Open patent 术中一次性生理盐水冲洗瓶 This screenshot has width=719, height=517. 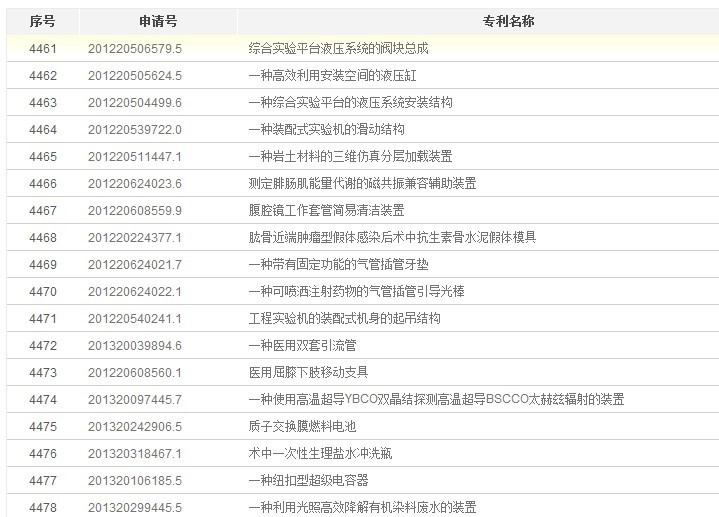(x=320, y=453)
